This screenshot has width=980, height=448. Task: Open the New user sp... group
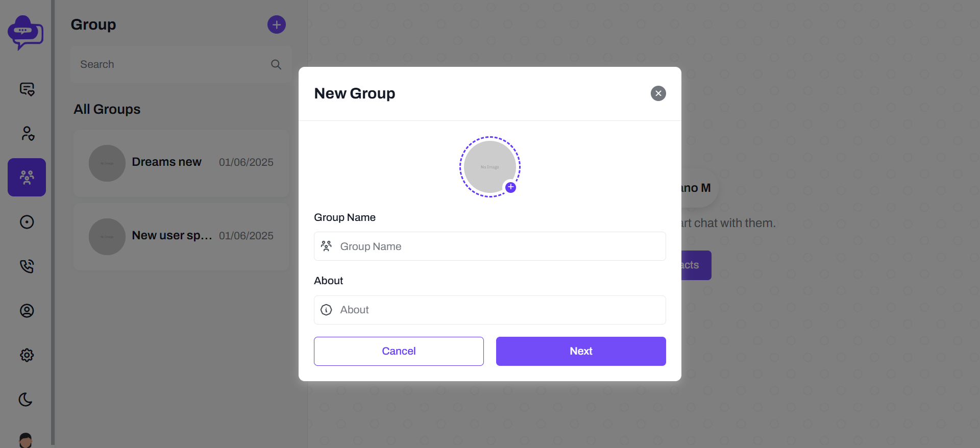click(181, 237)
